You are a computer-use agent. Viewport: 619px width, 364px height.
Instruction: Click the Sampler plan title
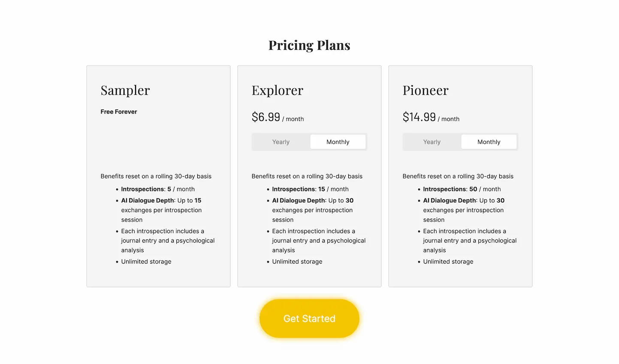(x=125, y=90)
